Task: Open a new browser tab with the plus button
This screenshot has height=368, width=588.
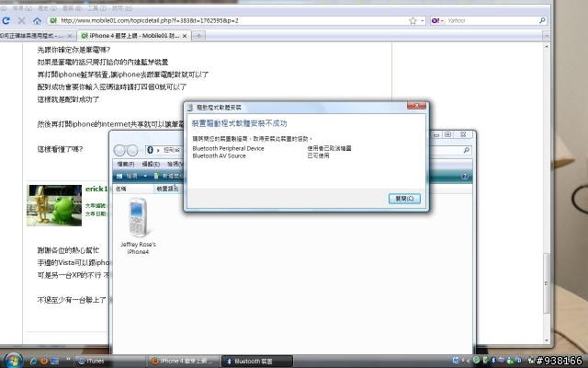Action: tap(198, 36)
